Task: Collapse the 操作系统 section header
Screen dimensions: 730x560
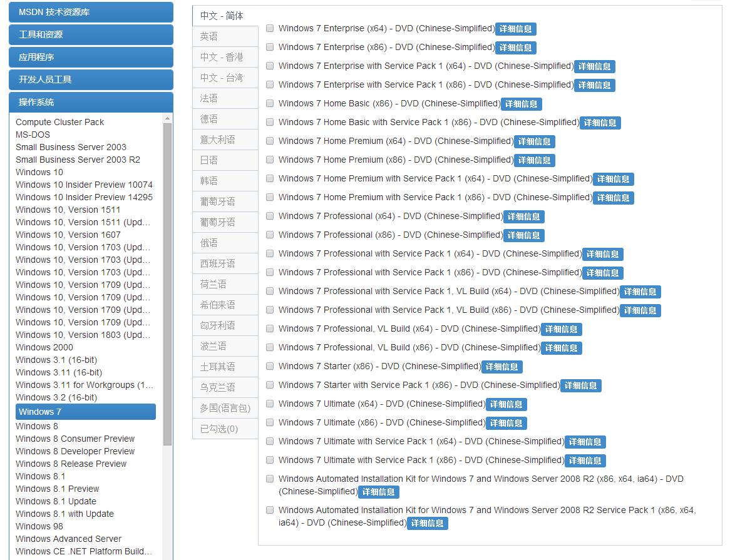Action: click(91, 102)
